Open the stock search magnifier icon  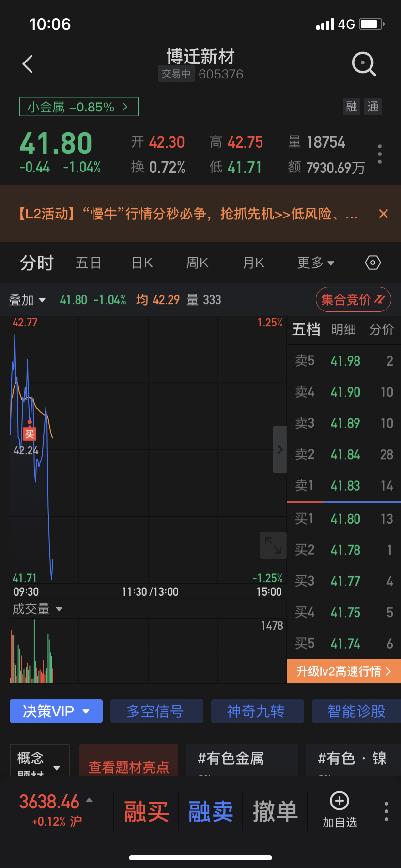click(x=364, y=64)
